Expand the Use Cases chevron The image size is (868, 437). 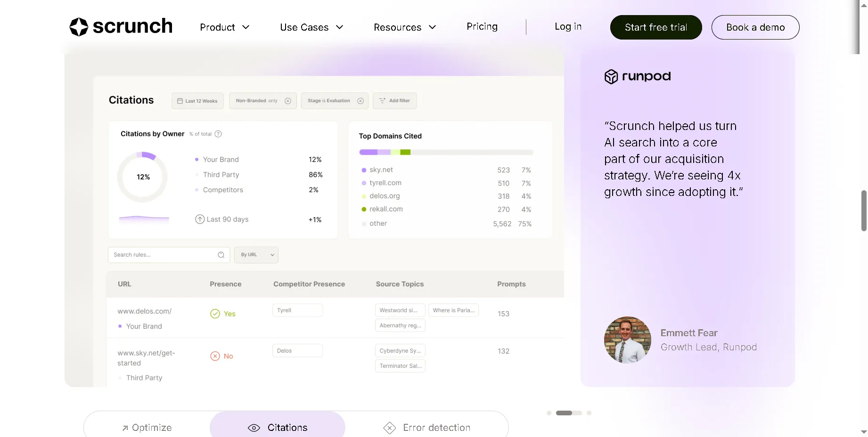339,27
